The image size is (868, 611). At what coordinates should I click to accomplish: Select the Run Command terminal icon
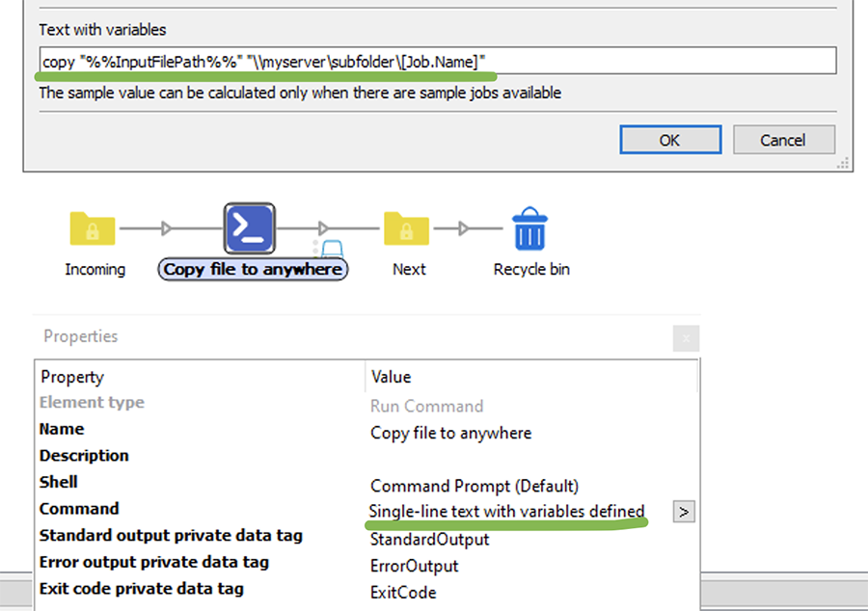(250, 228)
